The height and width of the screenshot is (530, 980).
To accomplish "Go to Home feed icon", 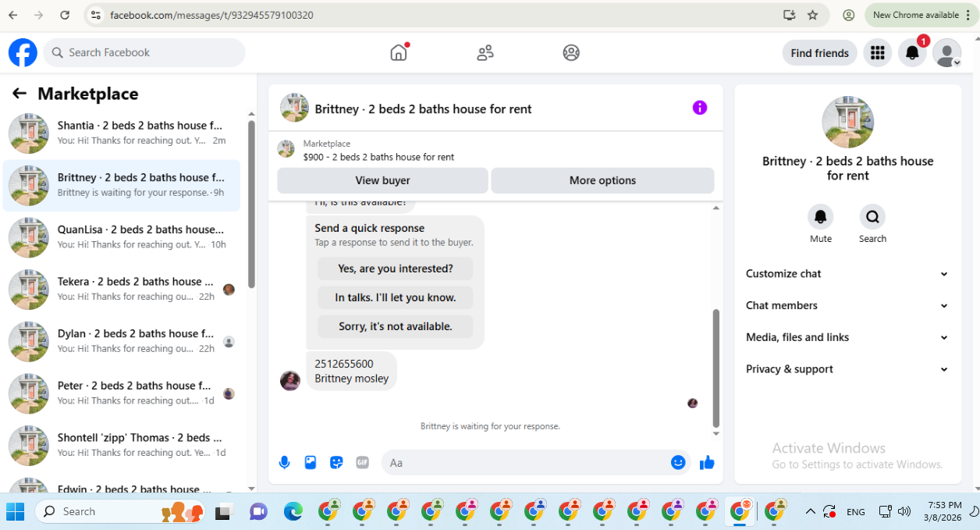I will coord(399,52).
